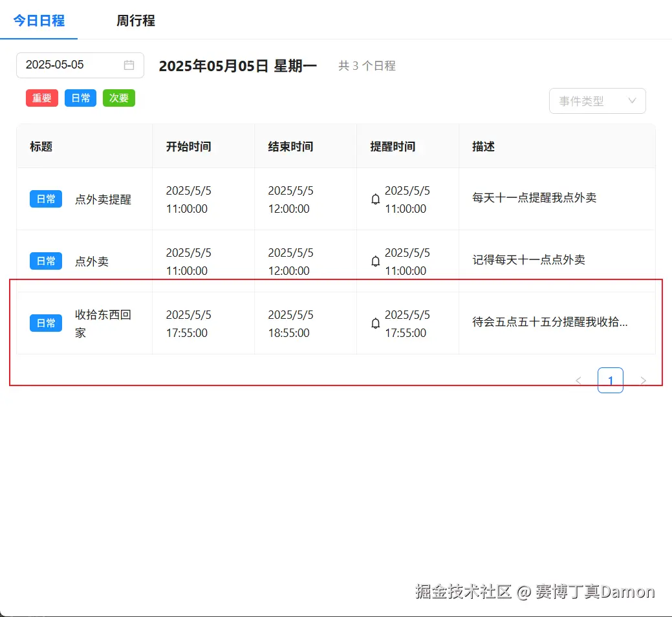Switch to the 今日日程 tab

39,21
